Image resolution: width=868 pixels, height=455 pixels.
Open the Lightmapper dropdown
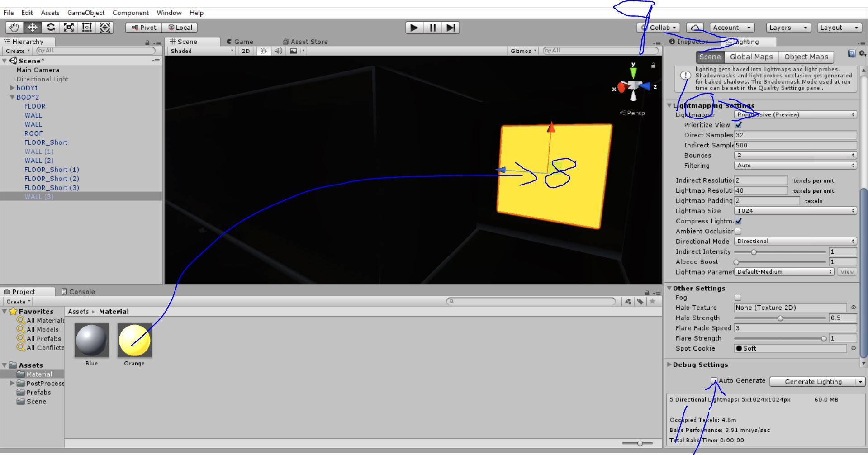point(795,115)
